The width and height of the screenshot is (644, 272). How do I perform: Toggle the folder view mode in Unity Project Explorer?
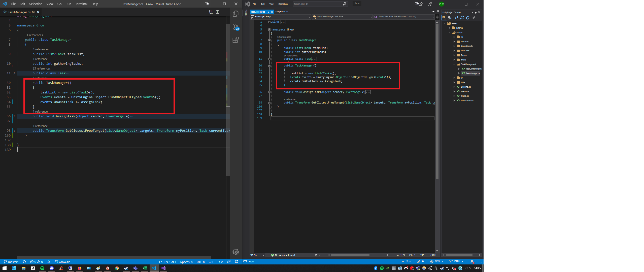(x=444, y=18)
